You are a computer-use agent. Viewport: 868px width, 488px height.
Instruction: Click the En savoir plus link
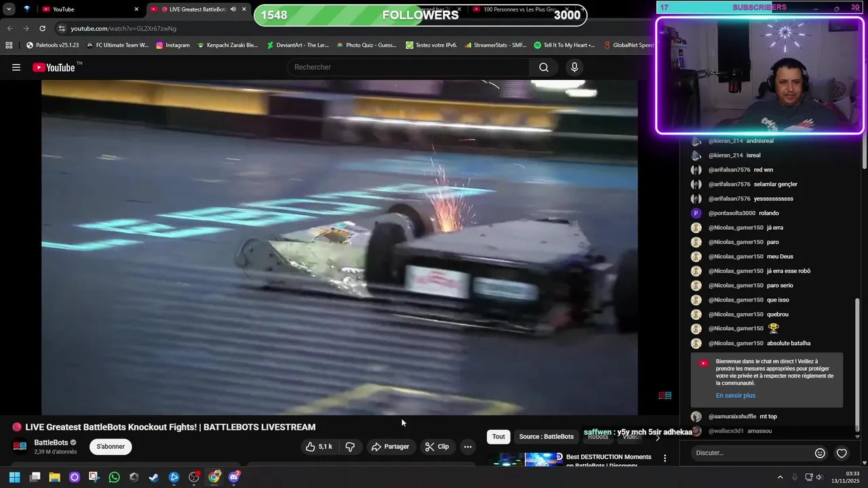(x=735, y=395)
